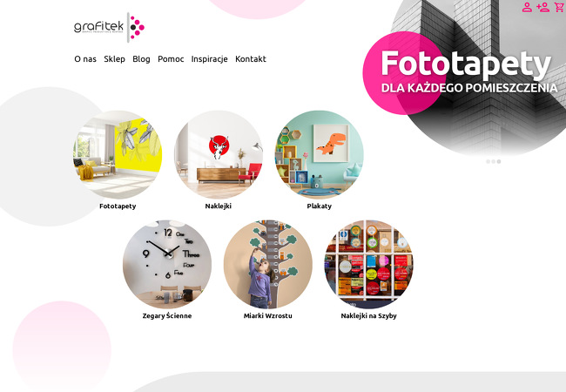Select the second slider pagination dot

click(x=493, y=161)
